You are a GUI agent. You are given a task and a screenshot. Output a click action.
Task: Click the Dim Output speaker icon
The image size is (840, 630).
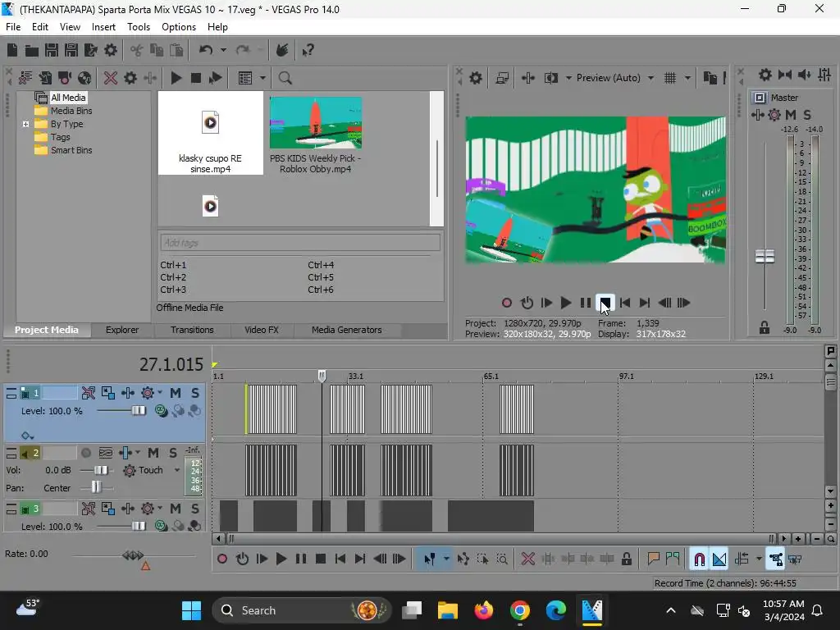click(804, 75)
